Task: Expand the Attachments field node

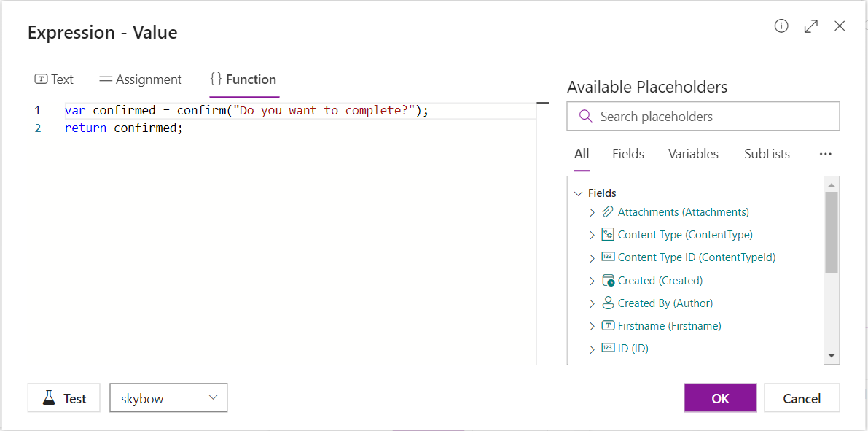Action: [x=592, y=212]
